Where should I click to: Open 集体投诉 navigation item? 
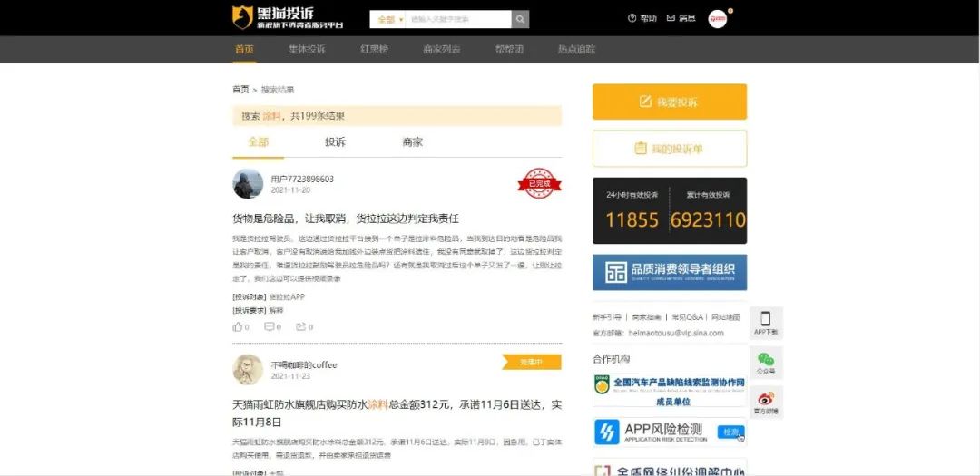[307, 49]
